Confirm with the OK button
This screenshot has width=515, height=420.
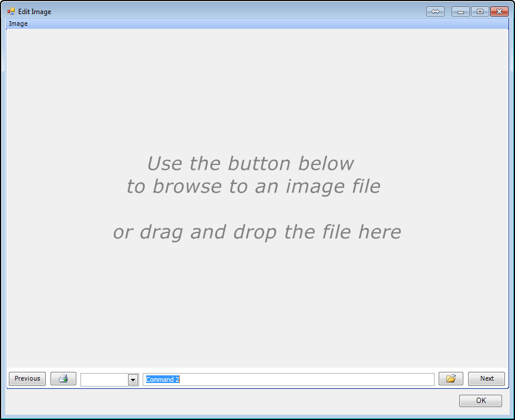[x=480, y=400]
